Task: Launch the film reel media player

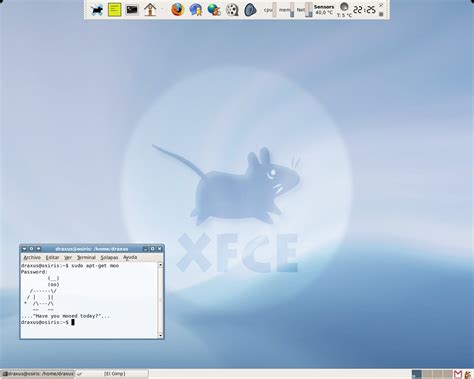Action: 232,10
